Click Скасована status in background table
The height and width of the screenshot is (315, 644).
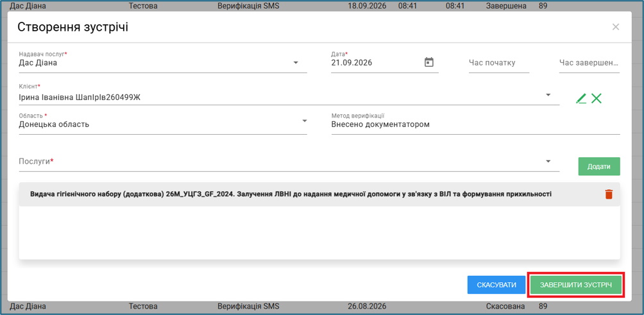505,307
